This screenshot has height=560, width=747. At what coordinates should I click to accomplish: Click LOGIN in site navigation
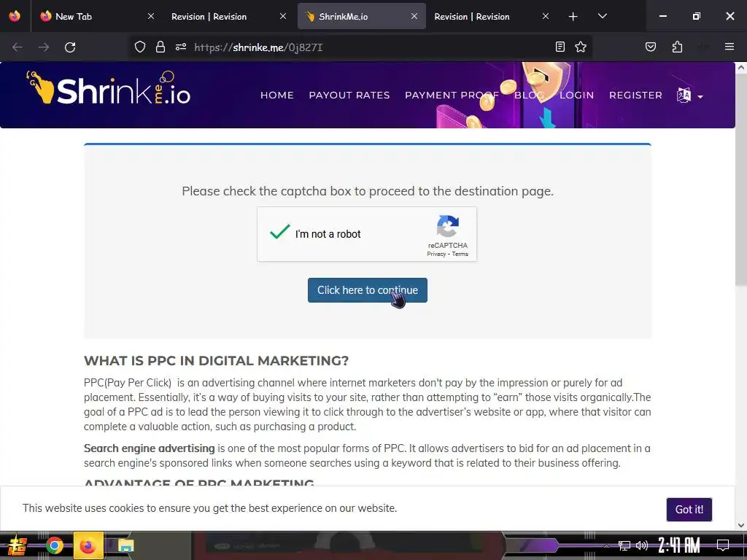(576, 96)
